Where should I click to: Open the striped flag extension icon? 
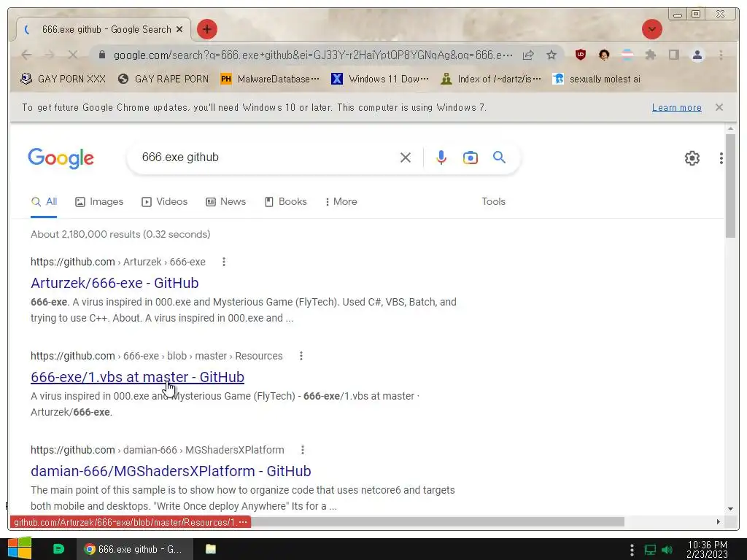point(627,55)
